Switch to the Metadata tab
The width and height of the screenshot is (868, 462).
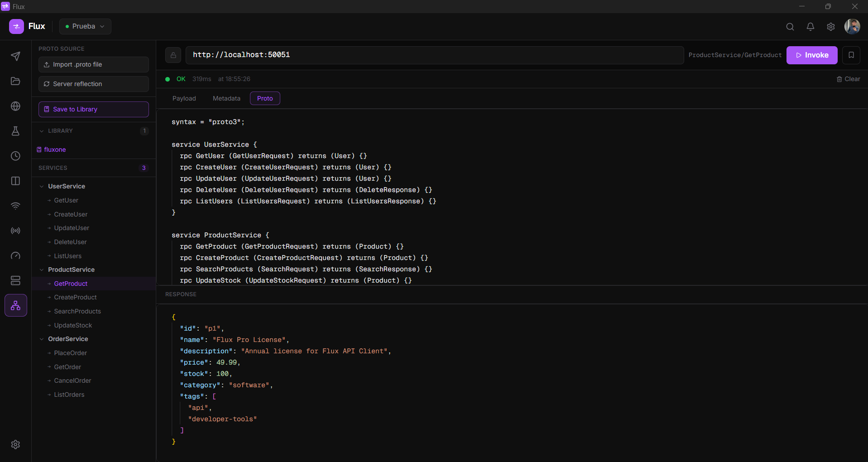(226, 98)
